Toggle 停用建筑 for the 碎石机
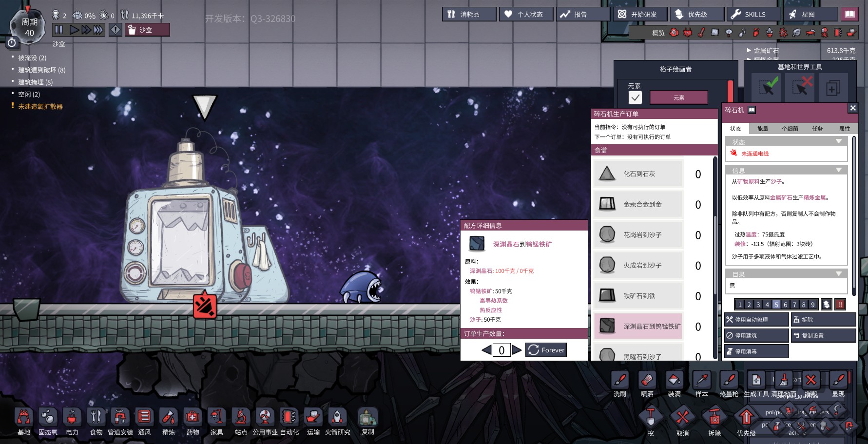Screen dimensions: 868x444 click(756, 335)
